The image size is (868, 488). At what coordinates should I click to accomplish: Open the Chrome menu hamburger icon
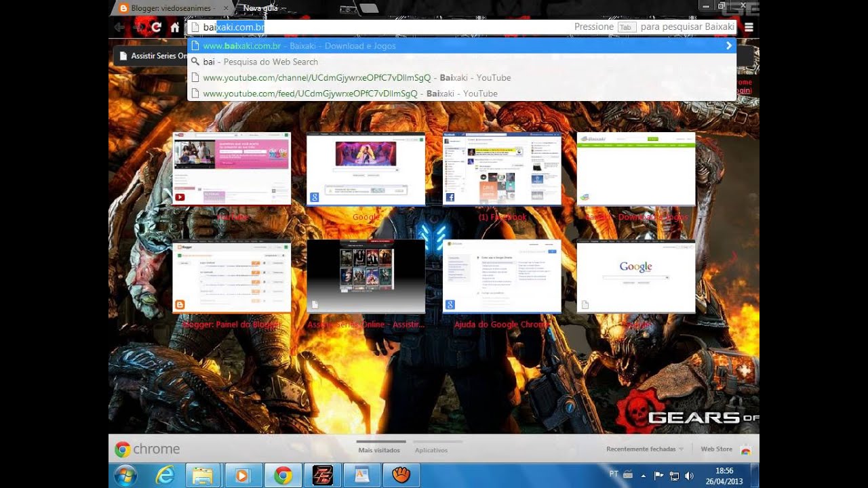click(x=749, y=27)
